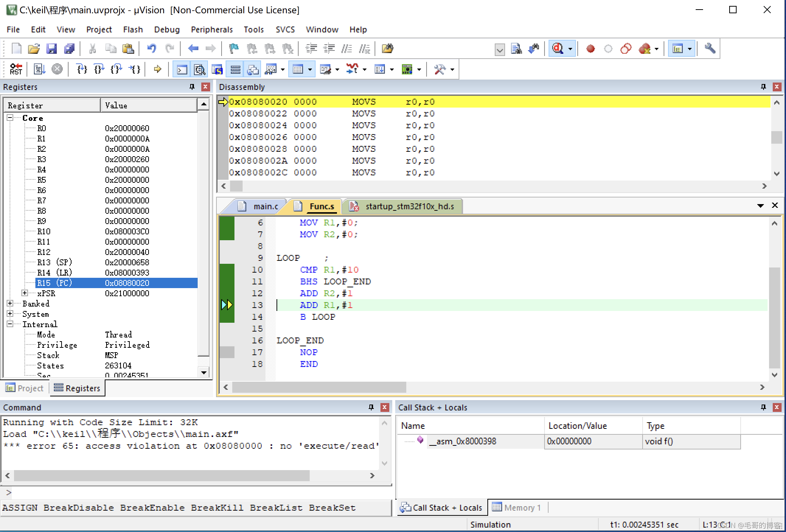Screen dimensions: 786x532
Task: Click the Kill All Breakpoints icon
Action: 645,49
